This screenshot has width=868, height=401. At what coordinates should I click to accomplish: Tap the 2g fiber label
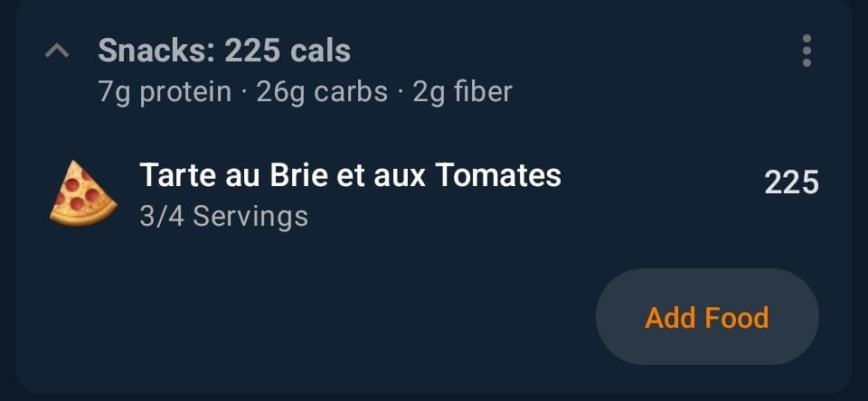tap(462, 92)
